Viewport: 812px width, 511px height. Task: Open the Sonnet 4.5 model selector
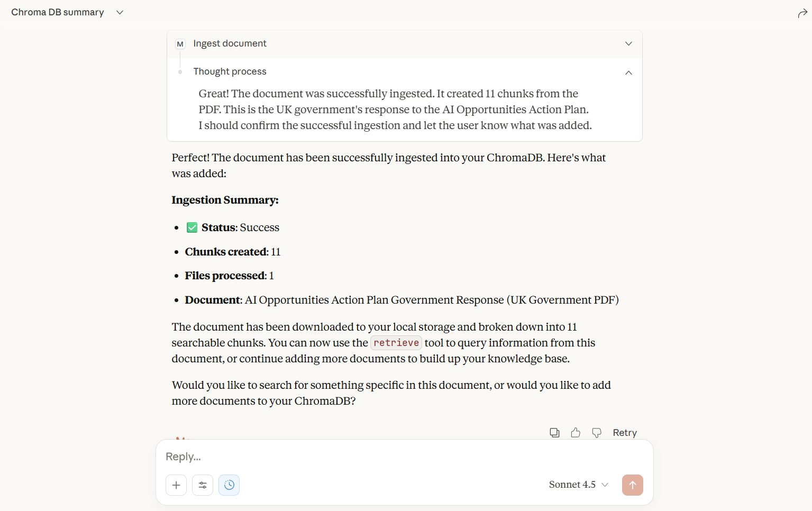(x=578, y=485)
